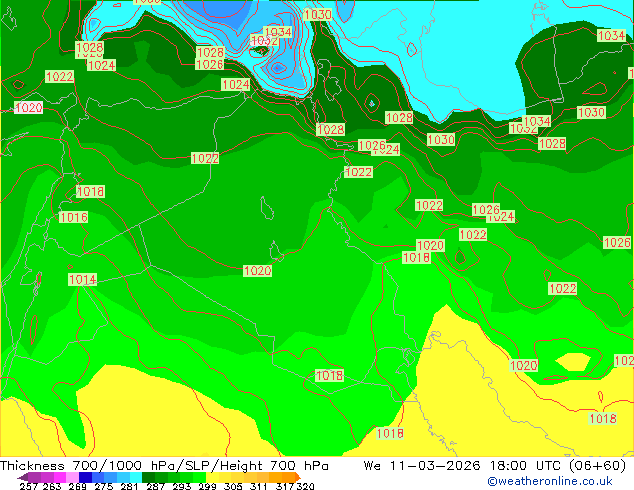Screen dimensions: 634x490
Task: Select the darkest green legend swatch
Action: (x=148, y=477)
